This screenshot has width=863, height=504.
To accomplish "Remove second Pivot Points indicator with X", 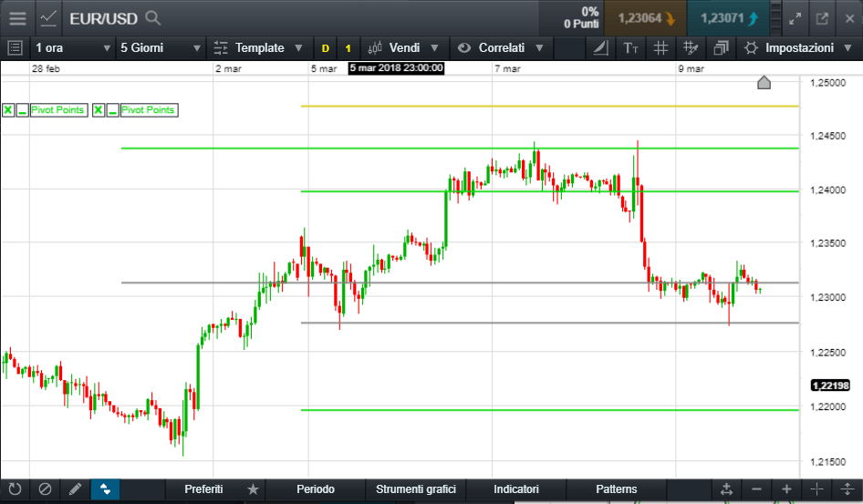I will pos(98,110).
